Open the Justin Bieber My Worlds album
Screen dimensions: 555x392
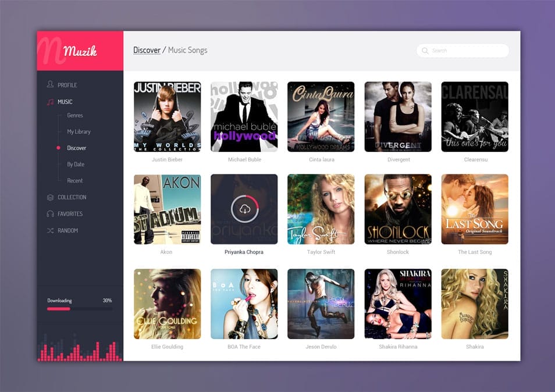click(167, 116)
